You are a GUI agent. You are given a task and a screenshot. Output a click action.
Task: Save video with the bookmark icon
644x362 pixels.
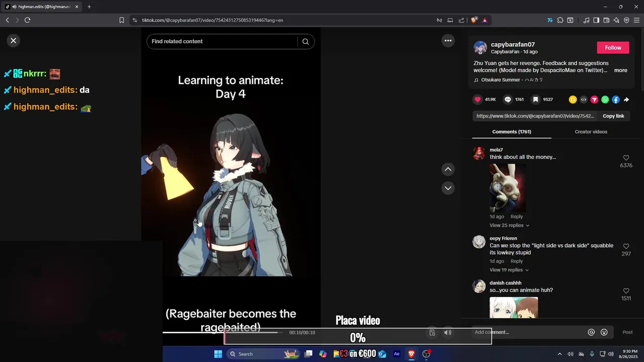pyautogui.click(x=536, y=100)
